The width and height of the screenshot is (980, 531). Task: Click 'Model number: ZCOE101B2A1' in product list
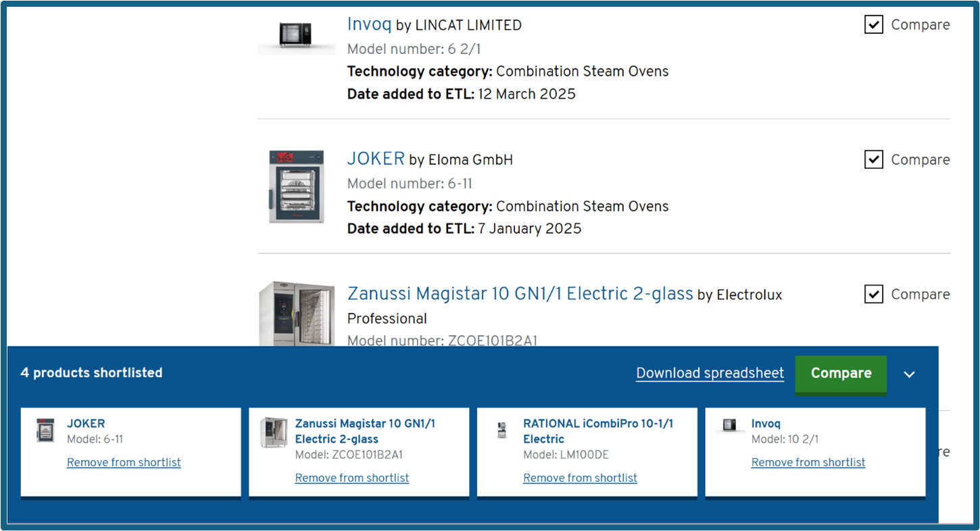442,340
